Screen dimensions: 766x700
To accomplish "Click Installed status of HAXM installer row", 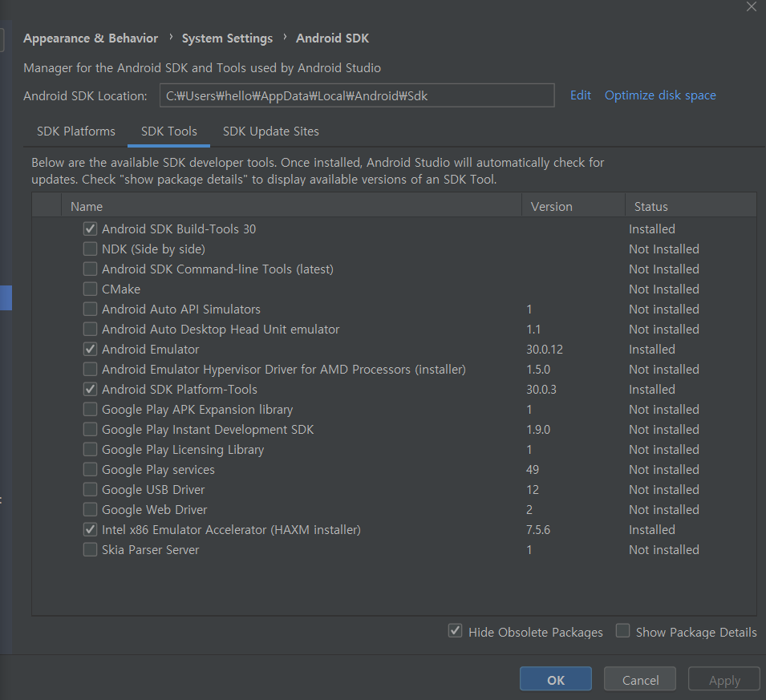I will [x=651, y=529].
